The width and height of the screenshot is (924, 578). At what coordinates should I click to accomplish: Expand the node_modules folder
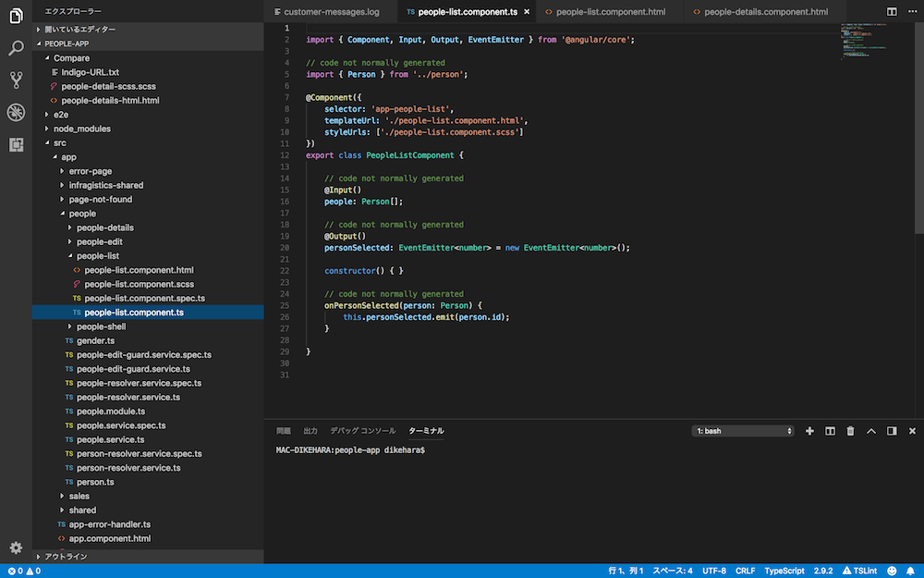click(81, 129)
